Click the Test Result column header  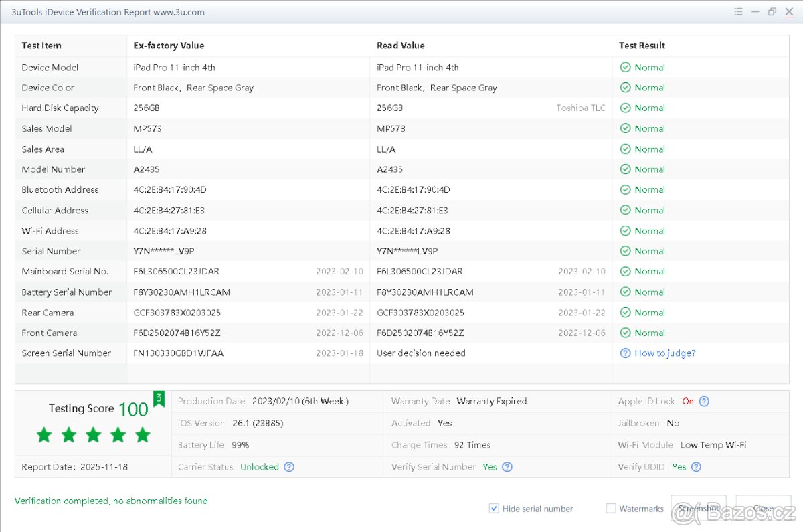(642, 46)
